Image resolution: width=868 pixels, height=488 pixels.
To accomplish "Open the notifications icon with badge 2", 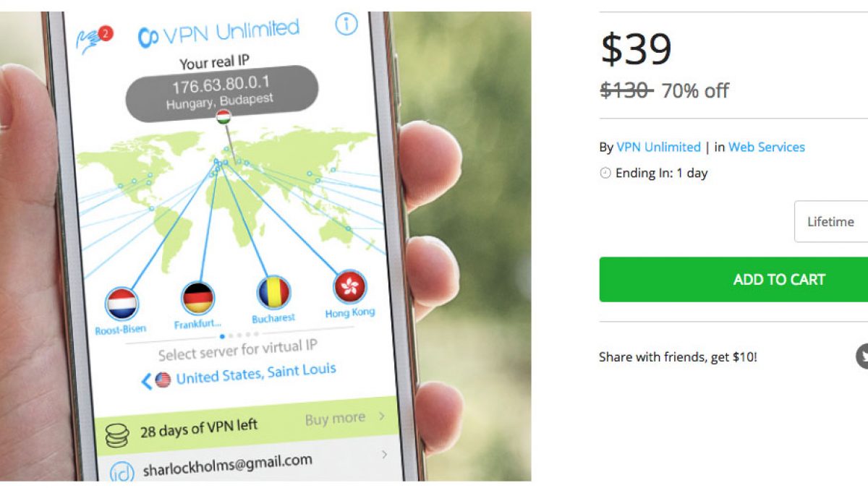I will click(95, 39).
